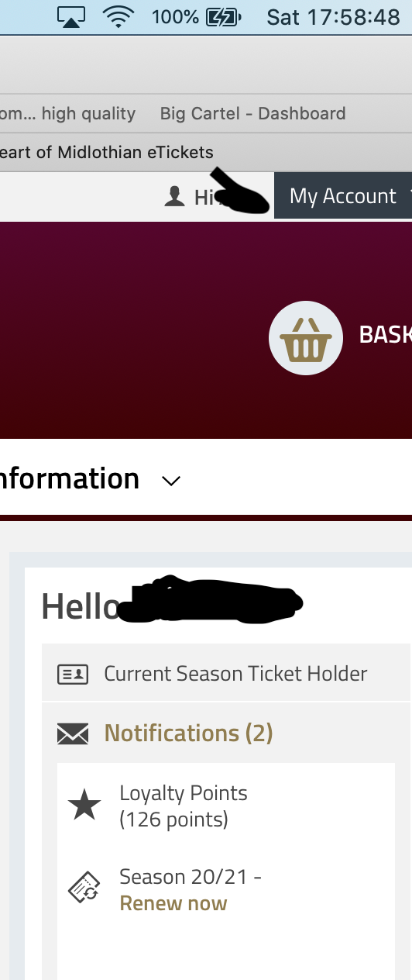Click the Renew now link
The height and width of the screenshot is (980, 412).
[173, 903]
